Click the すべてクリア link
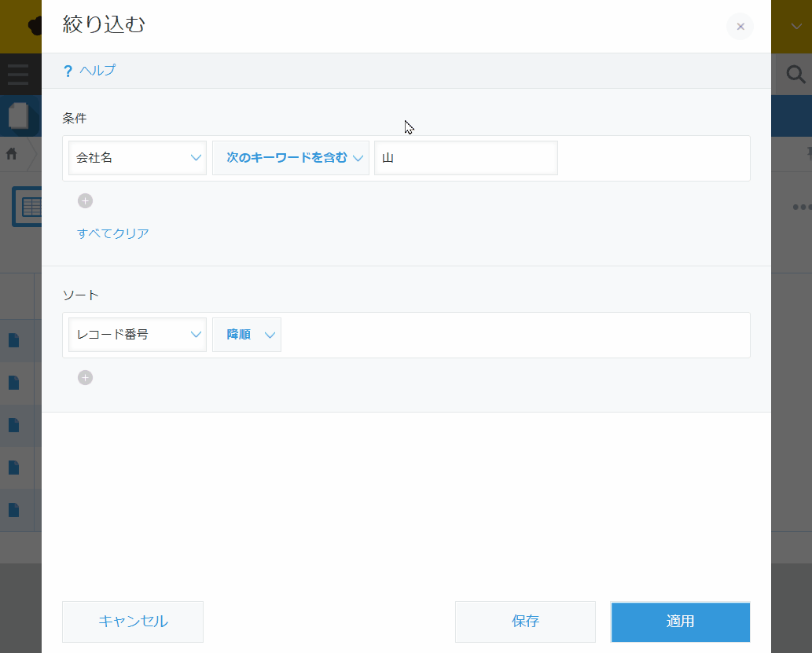This screenshot has height=653, width=812. click(113, 233)
